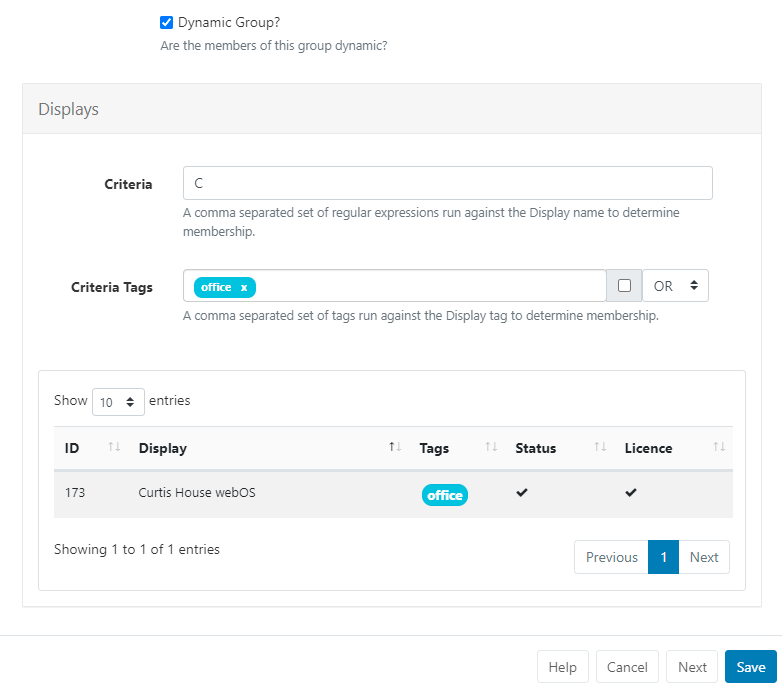The width and height of the screenshot is (782, 690).
Task: Click the Previous pagination button
Action: click(611, 557)
